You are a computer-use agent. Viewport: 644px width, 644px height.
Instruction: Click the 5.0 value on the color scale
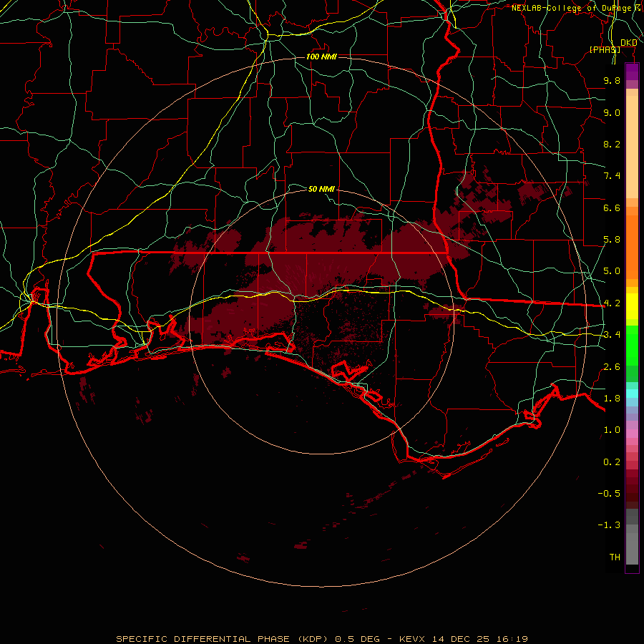point(612,271)
